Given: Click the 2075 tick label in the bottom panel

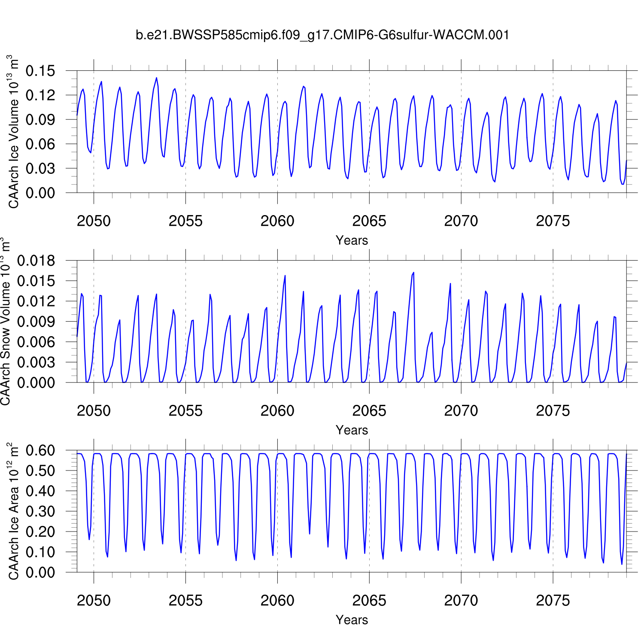Looking at the screenshot, I should tap(553, 601).
